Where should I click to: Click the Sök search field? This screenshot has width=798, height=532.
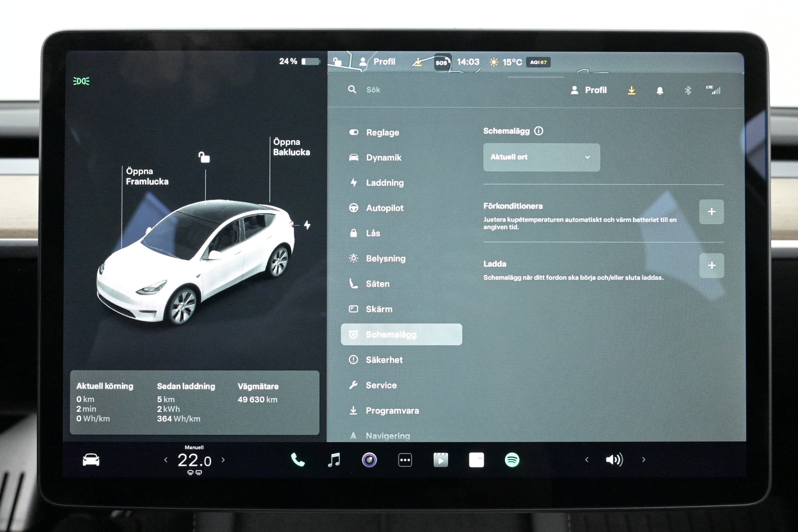point(373,90)
